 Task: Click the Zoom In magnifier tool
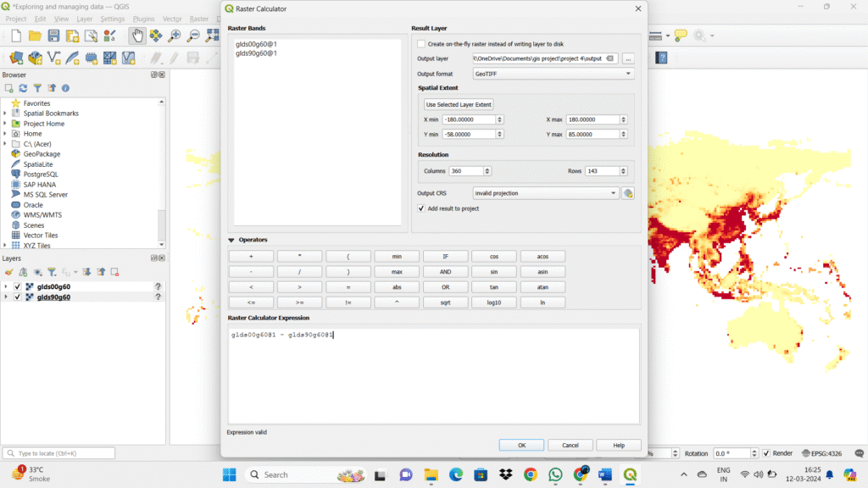[x=175, y=36]
